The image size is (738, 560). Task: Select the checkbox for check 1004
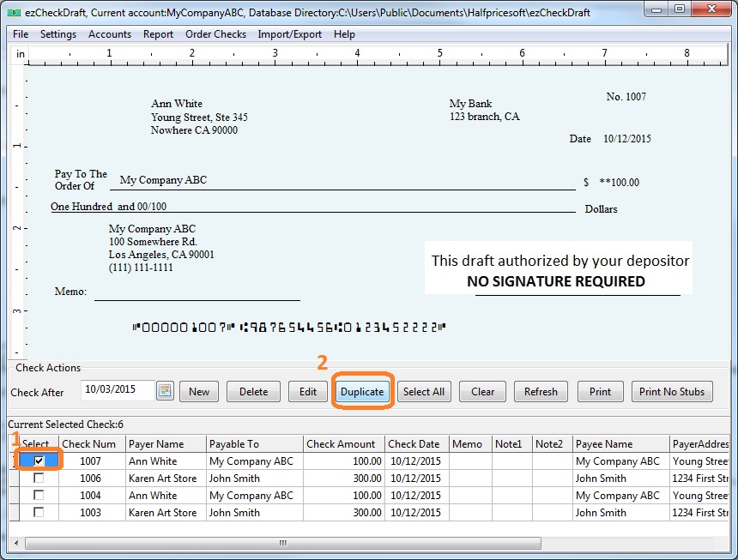[x=39, y=496]
